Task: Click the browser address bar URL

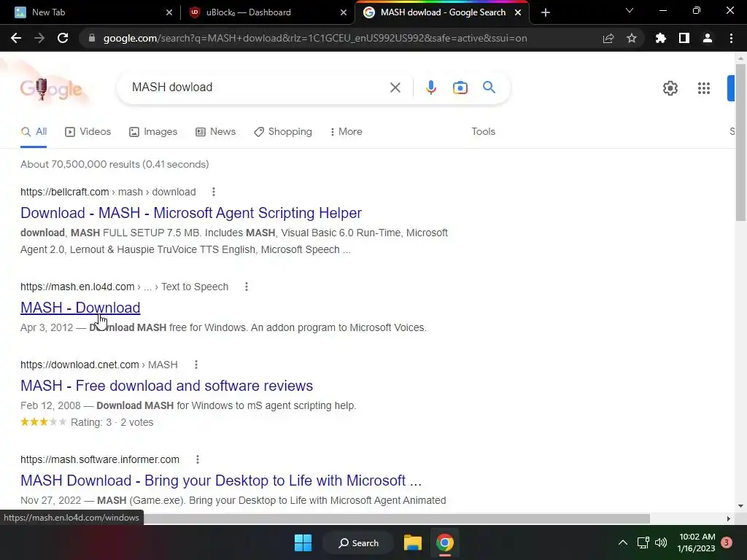Action: coord(315,38)
